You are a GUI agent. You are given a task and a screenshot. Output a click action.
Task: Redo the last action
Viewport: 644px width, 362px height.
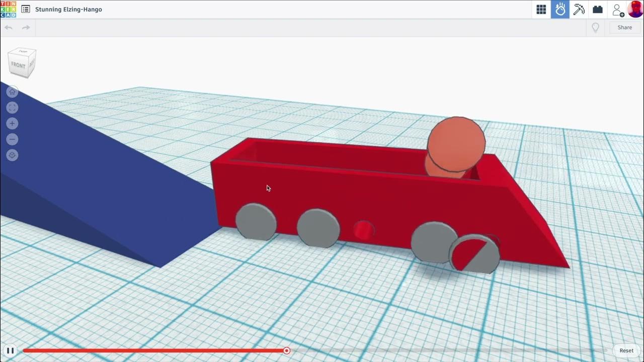click(26, 28)
